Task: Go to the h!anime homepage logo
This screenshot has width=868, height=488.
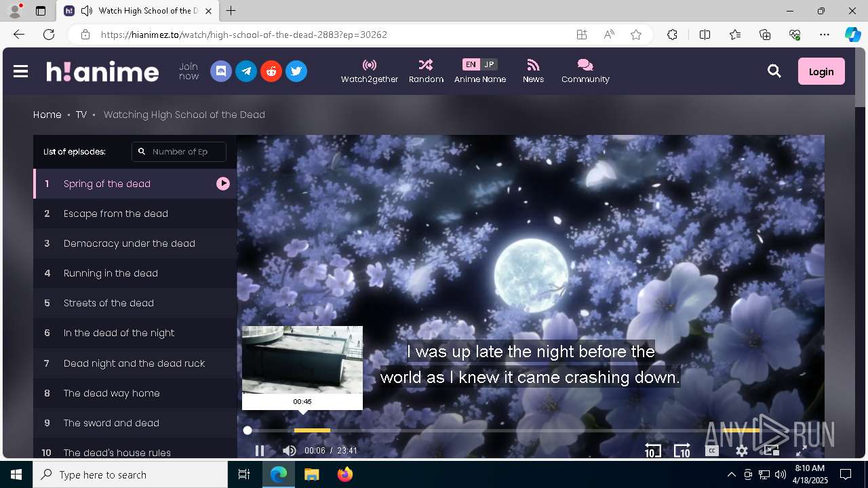Action: point(102,71)
